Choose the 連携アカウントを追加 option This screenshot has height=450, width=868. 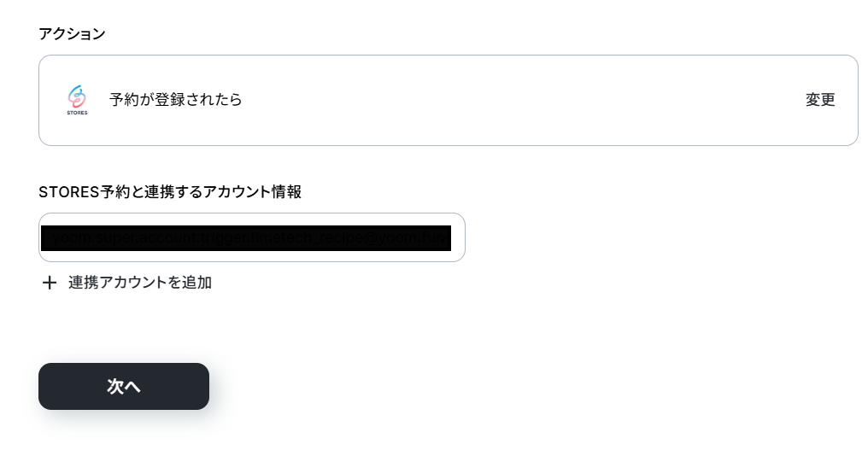pyautogui.click(x=140, y=283)
